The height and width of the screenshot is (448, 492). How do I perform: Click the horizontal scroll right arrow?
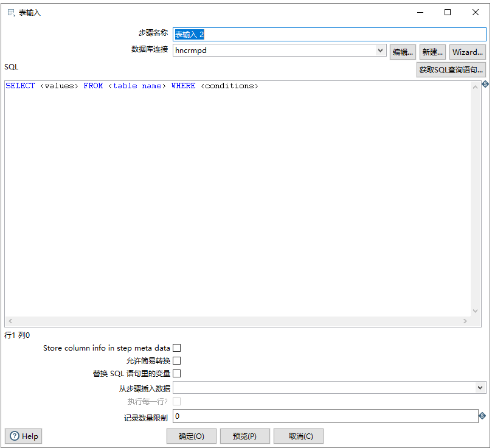(x=465, y=321)
